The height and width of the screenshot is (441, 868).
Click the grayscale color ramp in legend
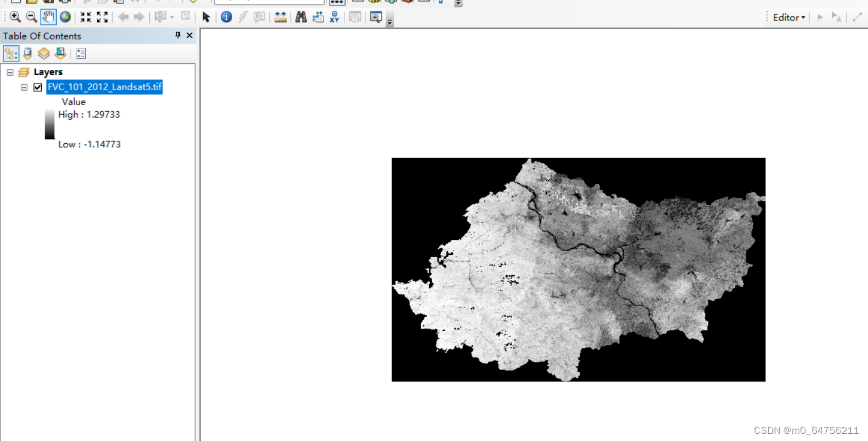point(50,124)
